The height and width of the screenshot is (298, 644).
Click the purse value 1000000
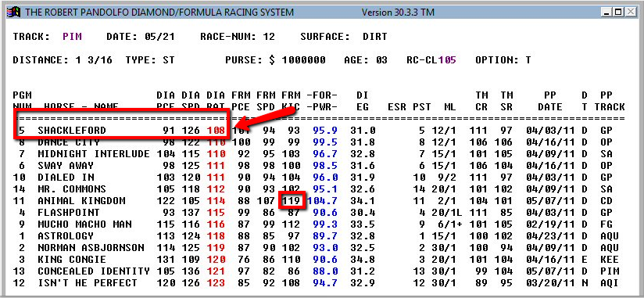coord(303,60)
